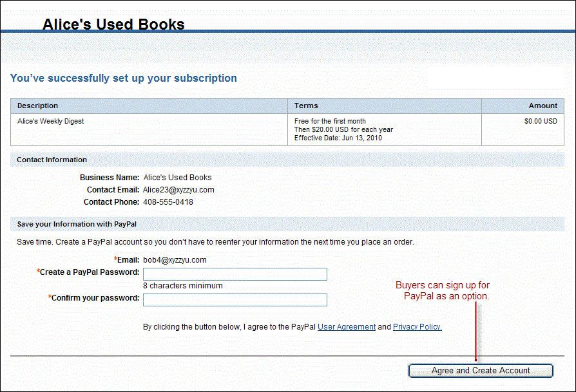Click the Contact Information section header
The height and width of the screenshot is (392, 576).
52,160
